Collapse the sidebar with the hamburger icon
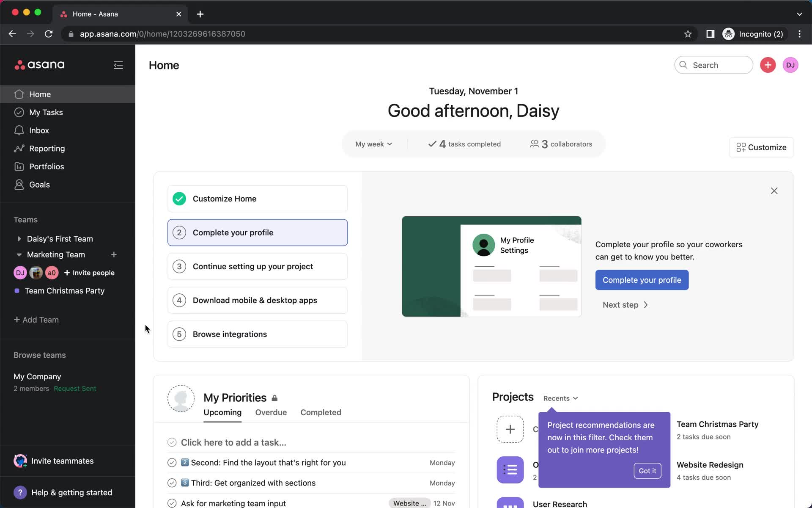Screen dimensions: 812x508 tap(118, 65)
